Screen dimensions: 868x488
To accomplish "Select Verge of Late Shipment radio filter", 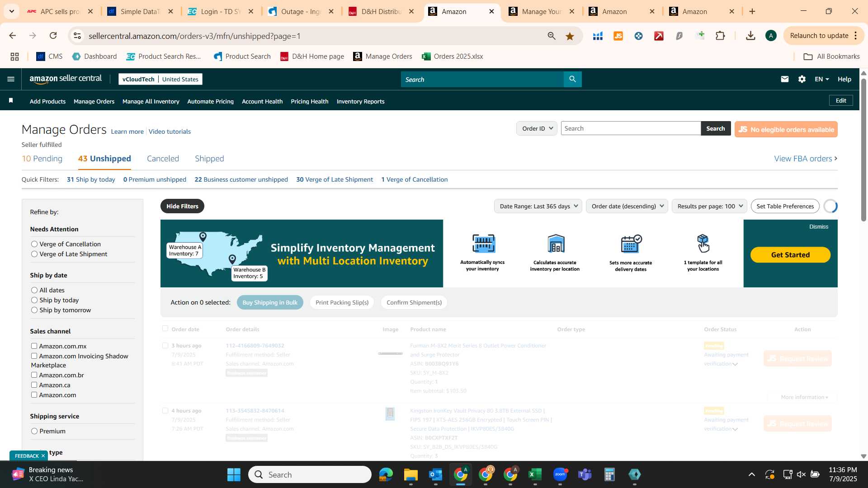I will (x=34, y=254).
